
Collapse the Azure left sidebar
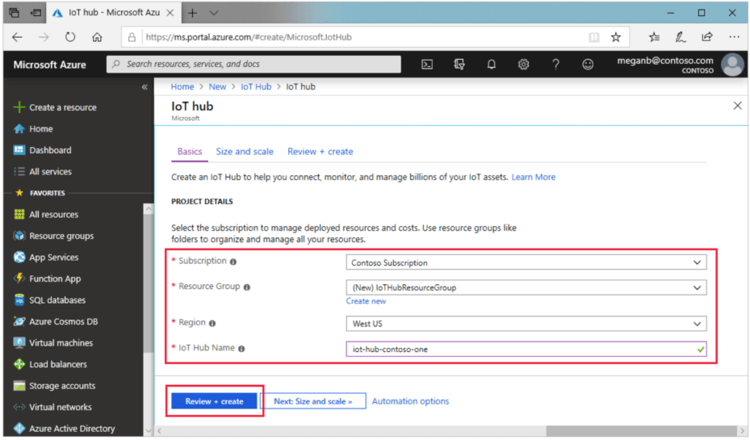pyautogui.click(x=144, y=87)
